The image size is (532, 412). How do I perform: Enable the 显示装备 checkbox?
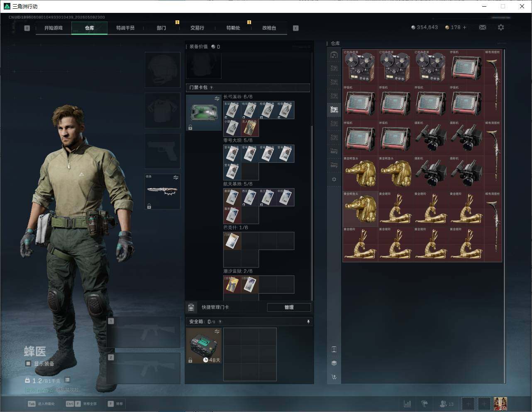pos(28,363)
